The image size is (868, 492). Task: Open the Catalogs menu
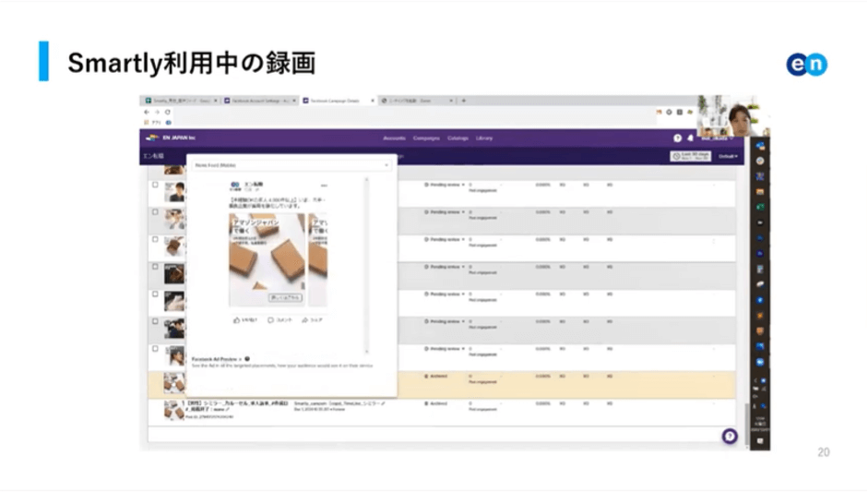[x=458, y=138]
